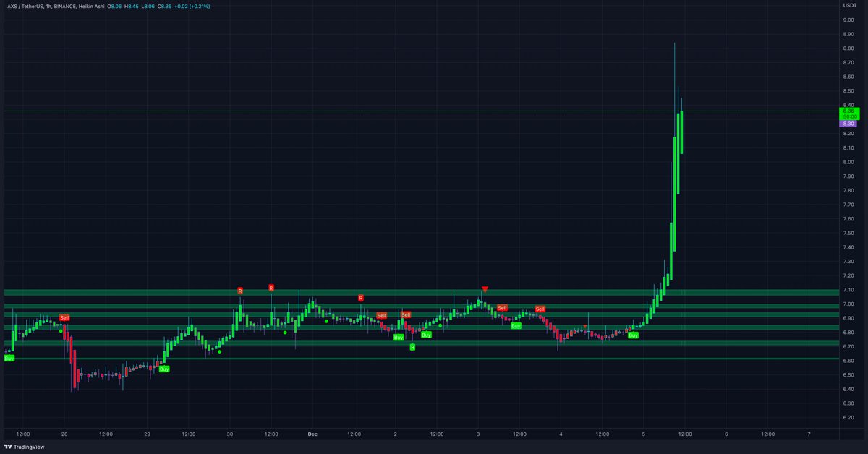Screen dimensions: 868x454
Task: Click the red Sell label near November 28
Action: coord(65,317)
